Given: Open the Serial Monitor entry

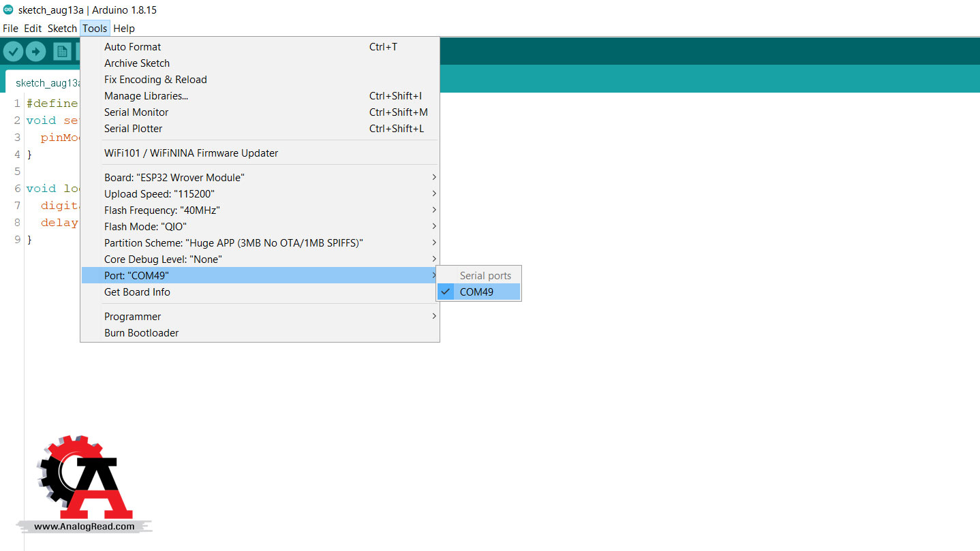Looking at the screenshot, I should click(260, 112).
